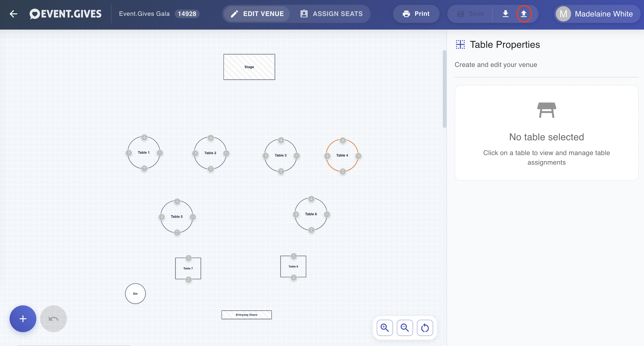Click the blue plus add button
This screenshot has width=644, height=346.
[23, 319]
